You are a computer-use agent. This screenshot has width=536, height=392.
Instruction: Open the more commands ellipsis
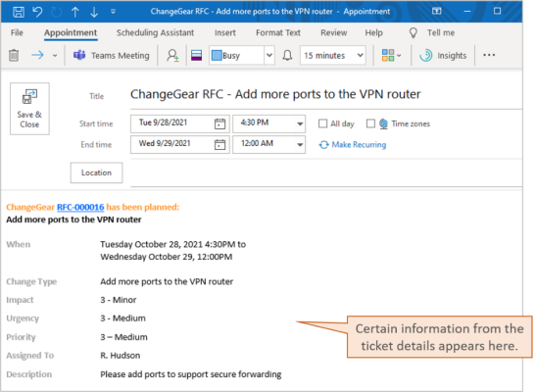coord(489,55)
